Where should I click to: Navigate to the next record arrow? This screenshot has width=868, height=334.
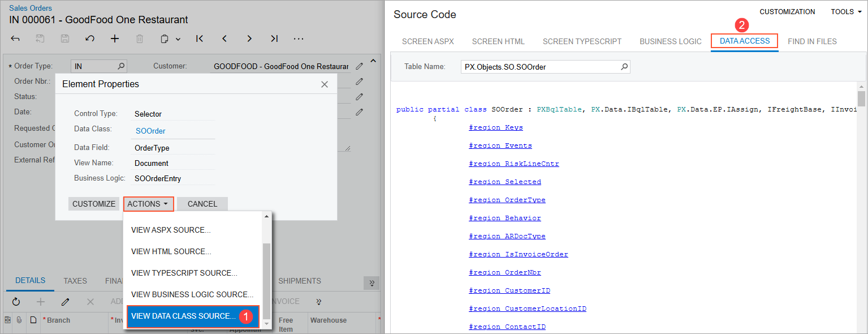[249, 38]
